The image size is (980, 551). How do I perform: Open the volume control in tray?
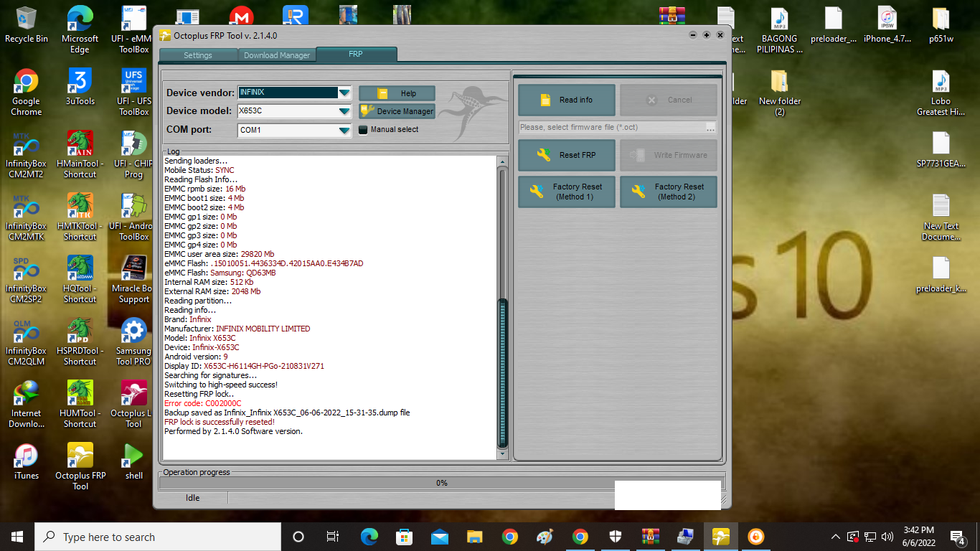887,537
